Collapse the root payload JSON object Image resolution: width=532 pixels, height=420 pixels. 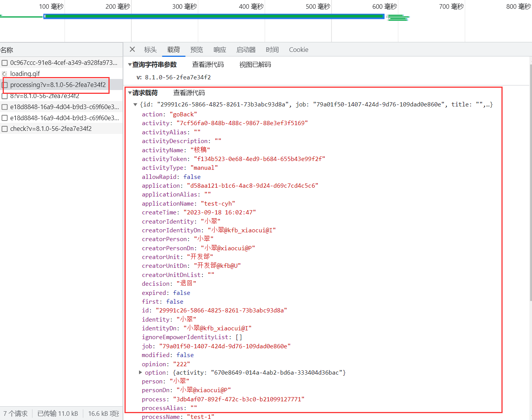click(x=135, y=105)
